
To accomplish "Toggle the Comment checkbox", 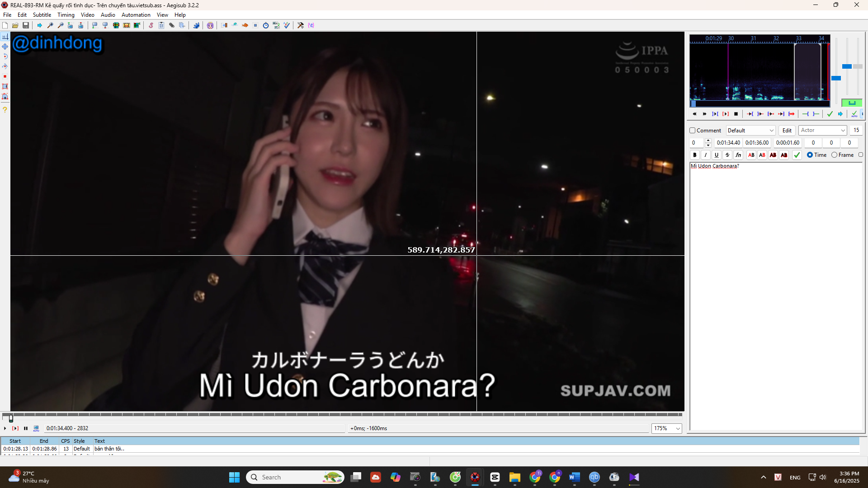I will tap(692, 131).
